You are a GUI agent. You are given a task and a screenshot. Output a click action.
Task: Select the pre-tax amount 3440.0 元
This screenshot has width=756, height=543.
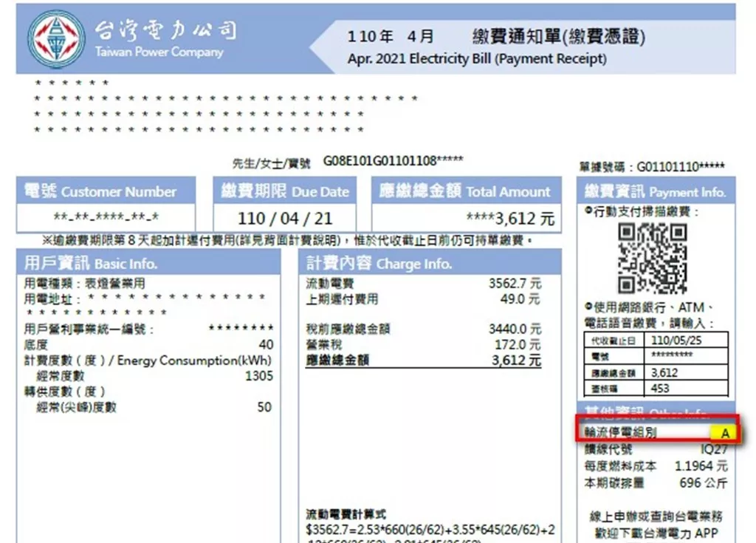515,329
